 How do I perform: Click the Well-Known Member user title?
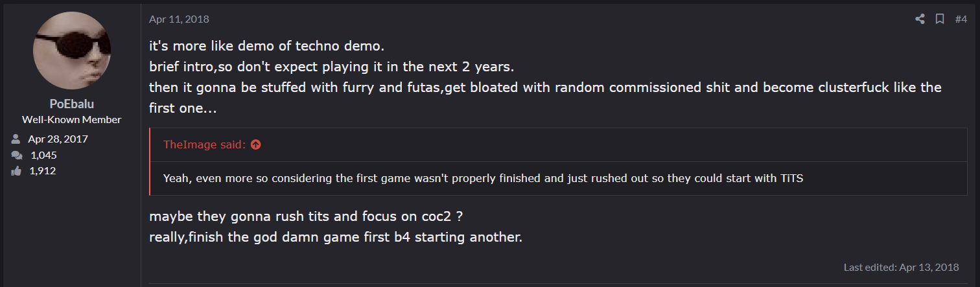coord(71,120)
